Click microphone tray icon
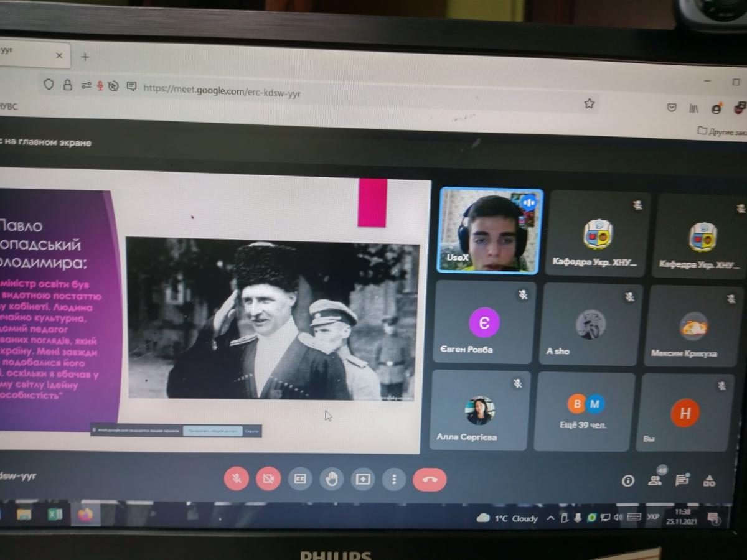Screen dimensions: 747x560 click(x=578, y=518)
